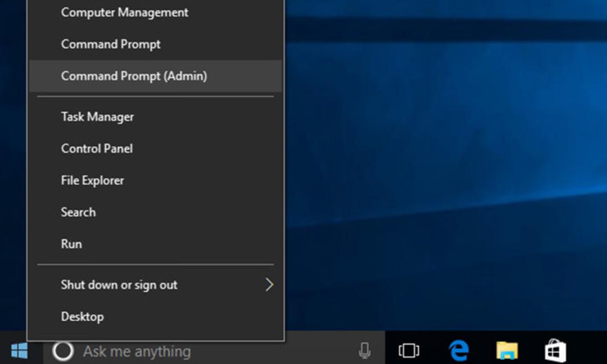The height and width of the screenshot is (364, 607).
Task: Click the Windows Start button
Action: [x=19, y=351]
